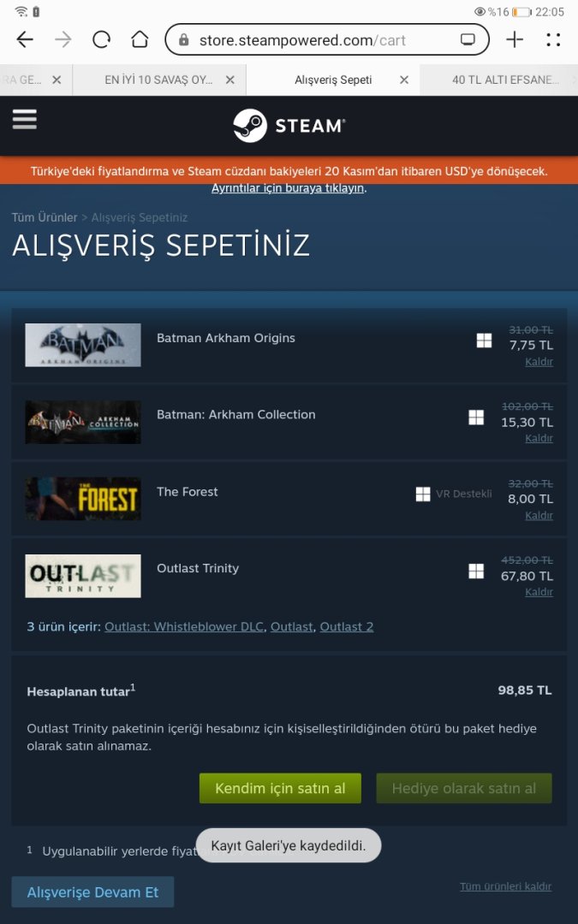Remove Outlast Trinity via Kaldır link
This screenshot has height=924, width=578.
tap(539, 592)
